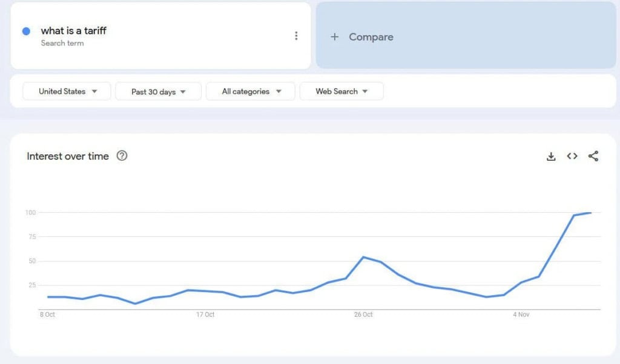Screen dimensions: 620x364
Task: Click the 75 value on the y-axis
Action: pyautogui.click(x=30, y=237)
